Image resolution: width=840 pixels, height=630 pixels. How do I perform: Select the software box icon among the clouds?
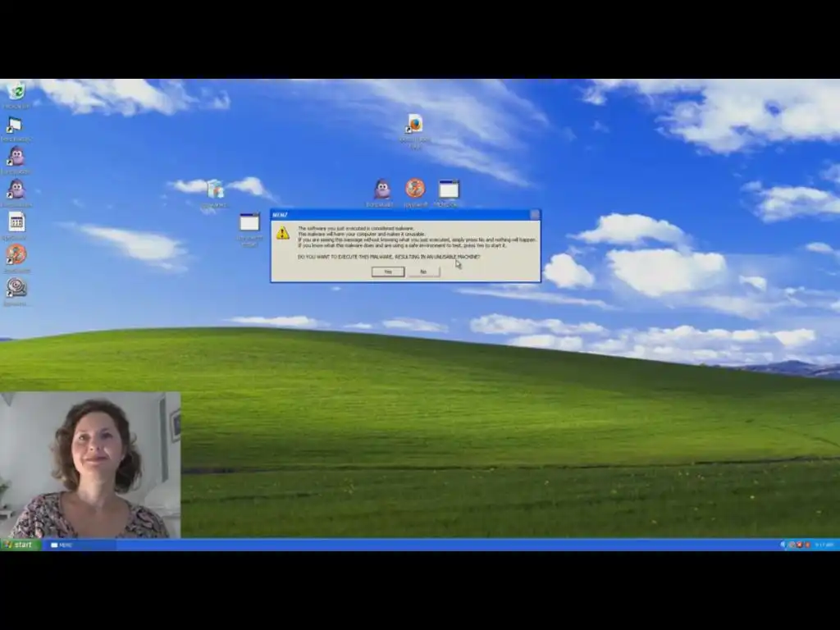coord(216,189)
